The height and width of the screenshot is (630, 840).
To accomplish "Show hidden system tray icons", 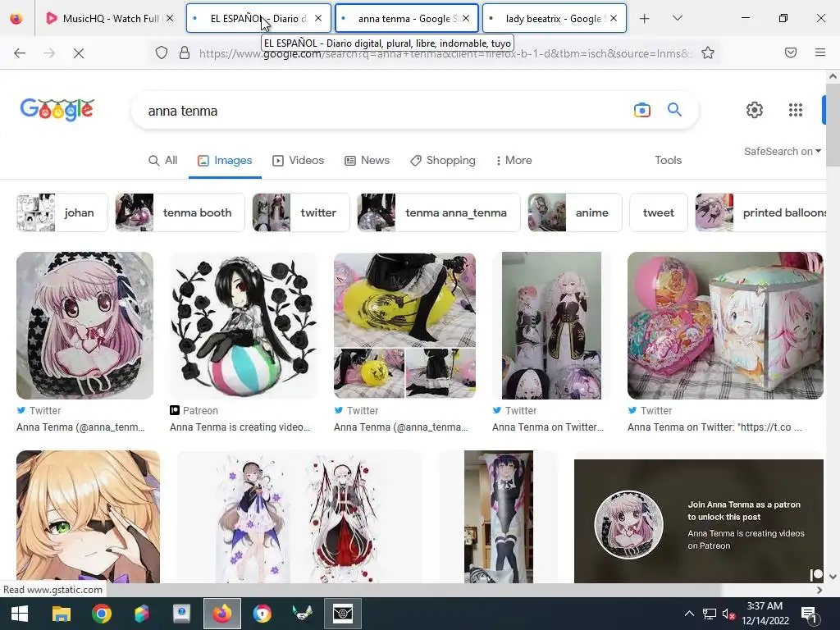I will point(689,614).
